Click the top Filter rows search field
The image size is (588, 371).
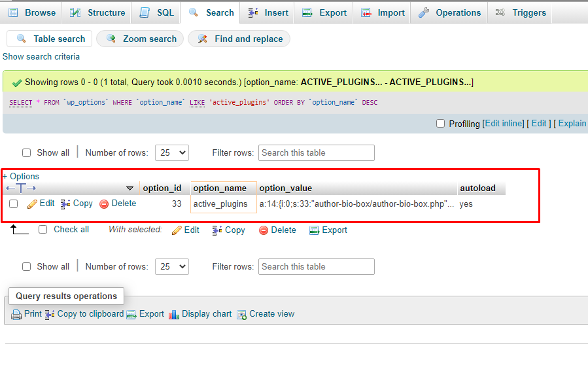[x=317, y=153]
